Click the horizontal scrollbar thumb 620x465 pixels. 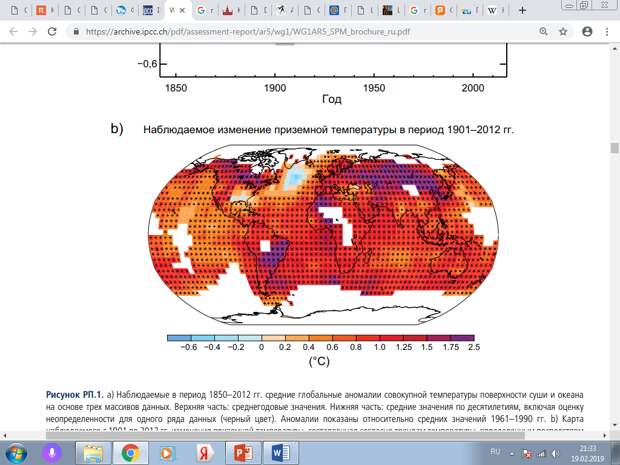[285, 436]
